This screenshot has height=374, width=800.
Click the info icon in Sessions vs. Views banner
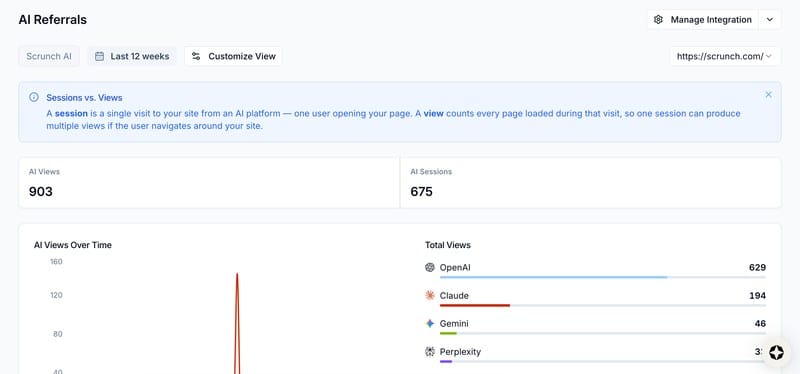34,97
